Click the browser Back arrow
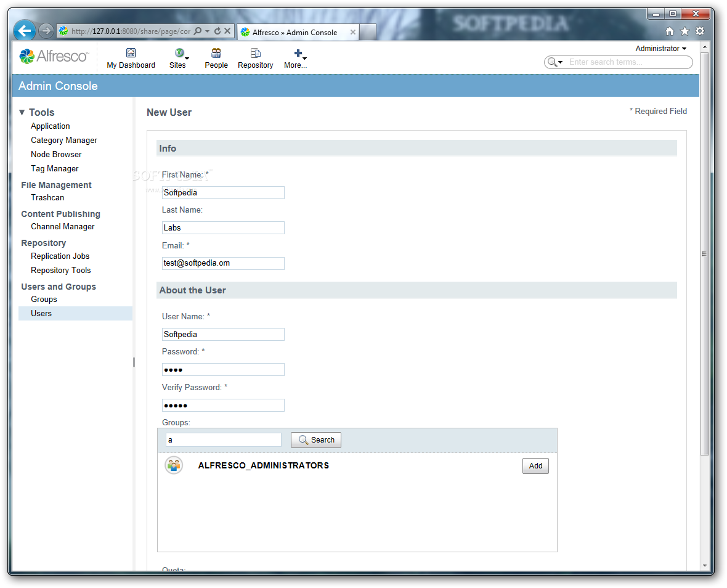The width and height of the screenshot is (727, 588). (25, 31)
